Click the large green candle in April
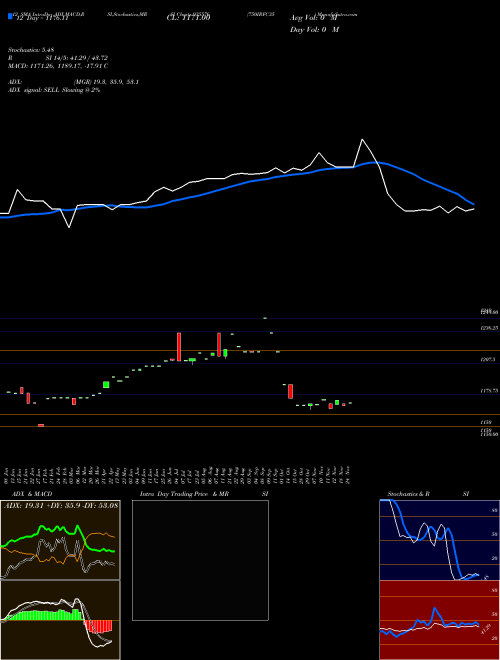This screenshot has height=660, width=500. coord(106,384)
